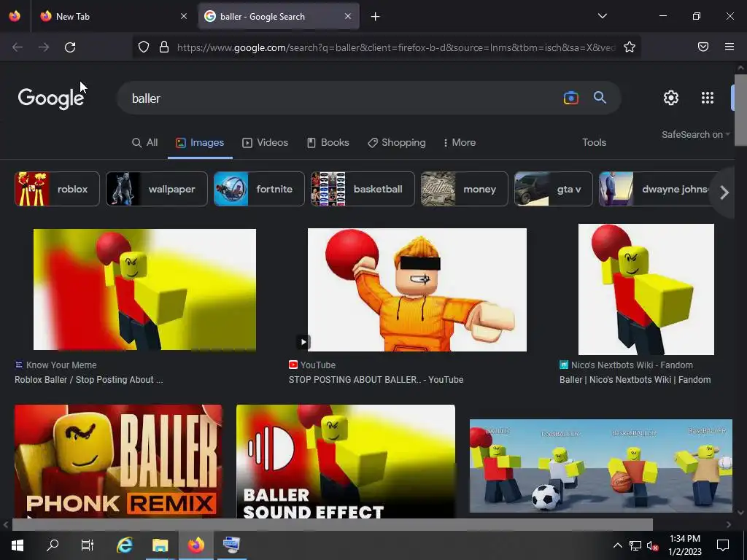
Task: Close the New Tab tab
Action: pyautogui.click(x=184, y=16)
